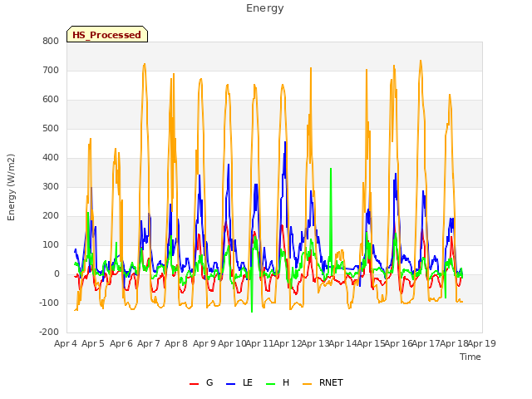Screen dimensions: 532x399
Task: Click the Apr 5 x-axis tick label
Action: (x=93, y=343)
